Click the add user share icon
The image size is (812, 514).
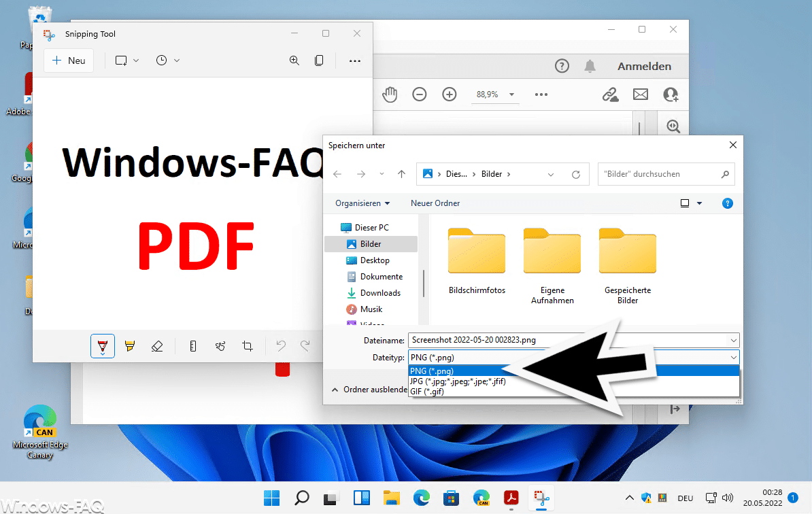click(x=671, y=95)
